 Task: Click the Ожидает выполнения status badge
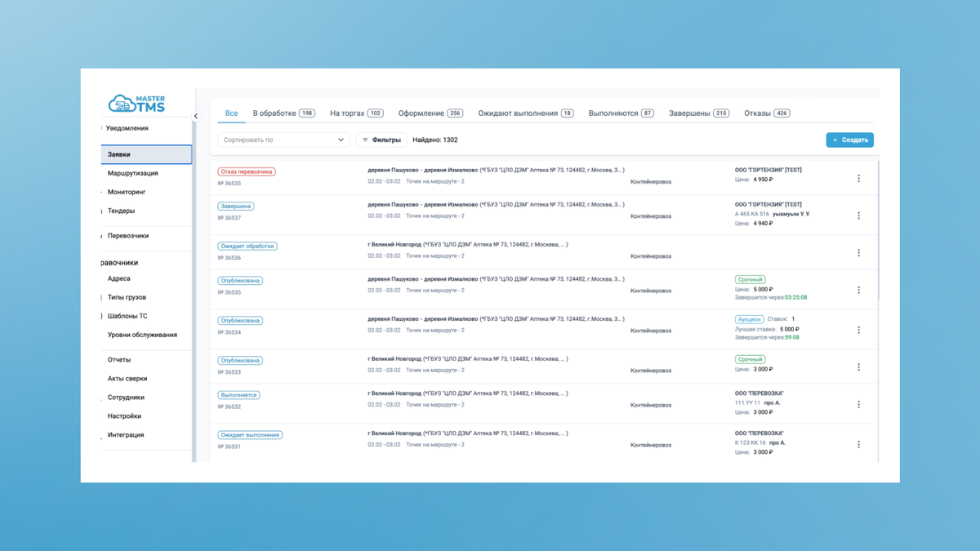250,435
